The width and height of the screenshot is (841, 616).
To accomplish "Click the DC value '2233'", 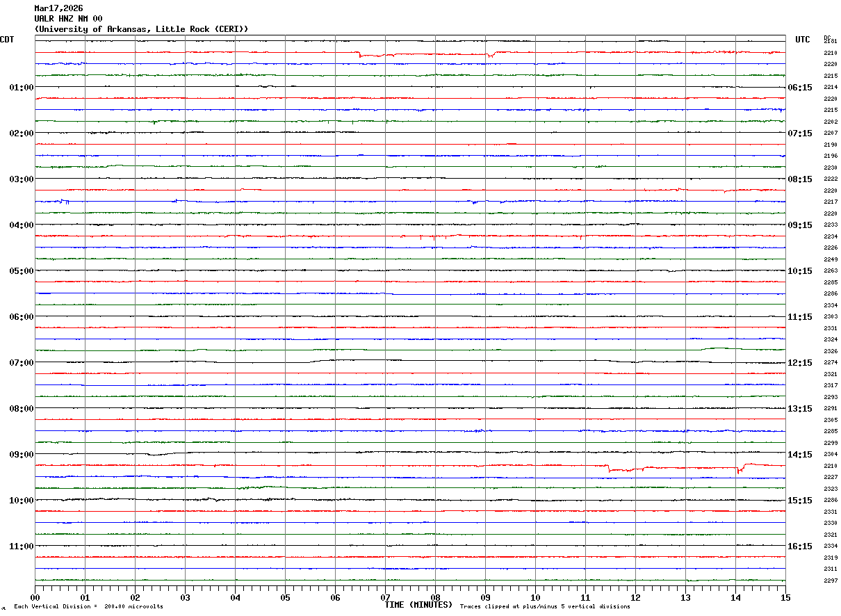I will click(830, 225).
